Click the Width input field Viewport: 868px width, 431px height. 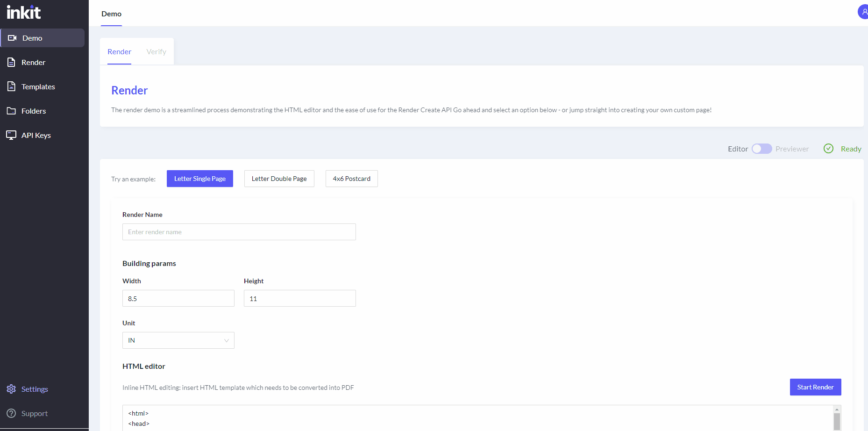point(178,298)
